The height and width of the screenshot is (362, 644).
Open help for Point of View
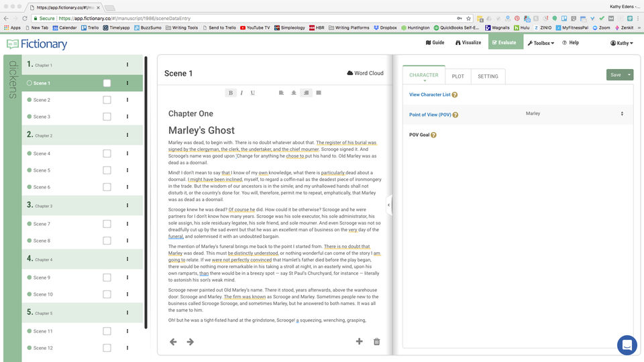pos(455,115)
